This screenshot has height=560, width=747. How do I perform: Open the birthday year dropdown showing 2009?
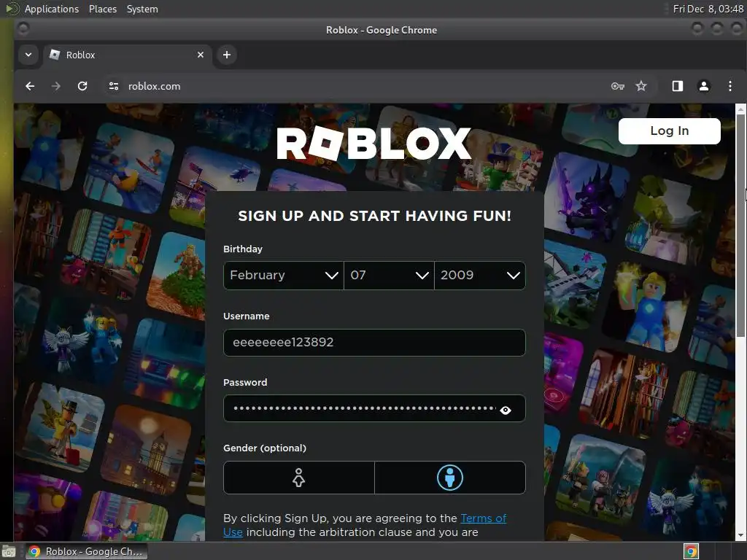point(480,275)
